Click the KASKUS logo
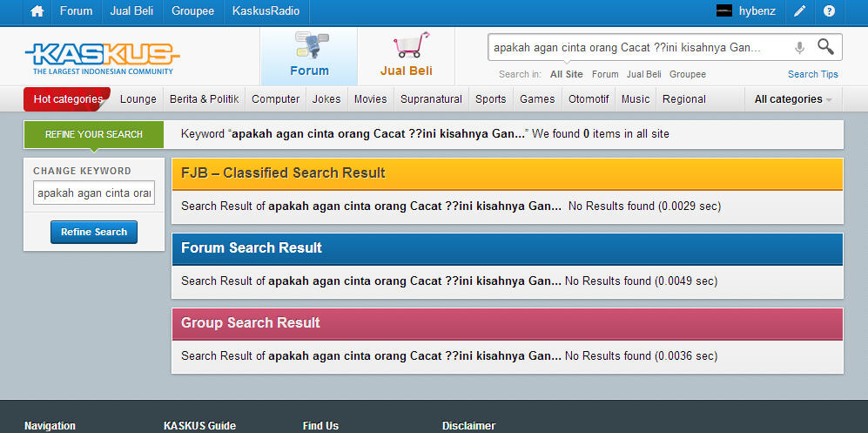868x433 pixels. [103, 58]
